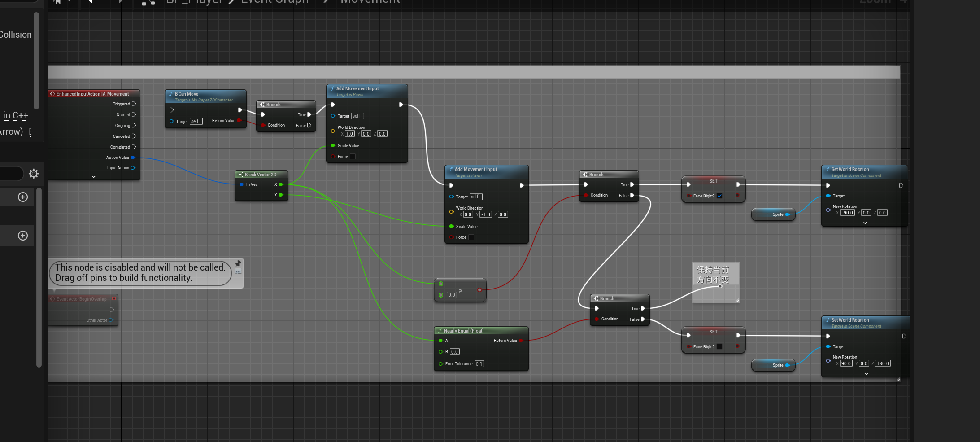Screen dimensions: 980x442
Task: Click the In Vec pin on Break Vector 2D
Action: pos(242,184)
